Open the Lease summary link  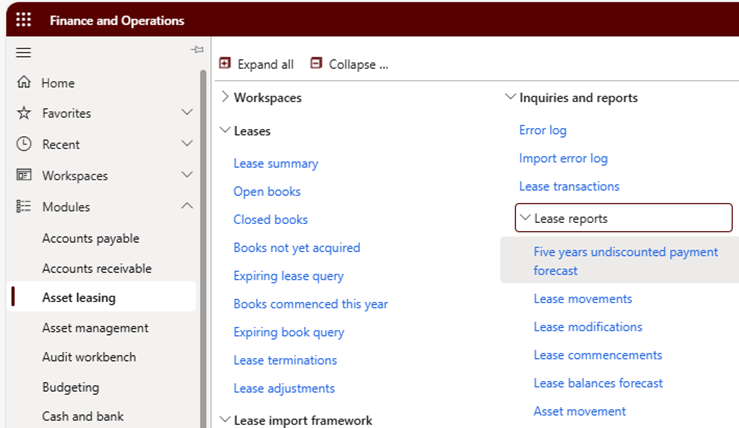pos(276,163)
